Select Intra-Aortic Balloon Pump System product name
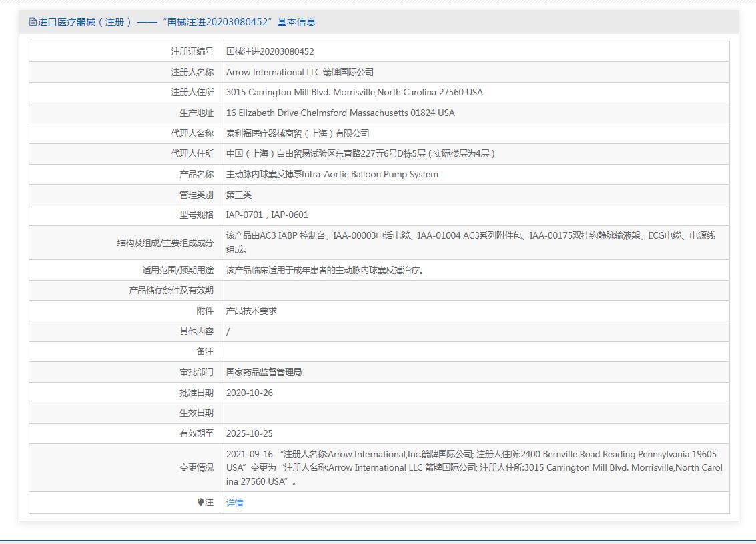Image resolution: width=756 pixels, height=544 pixels. 332,175
